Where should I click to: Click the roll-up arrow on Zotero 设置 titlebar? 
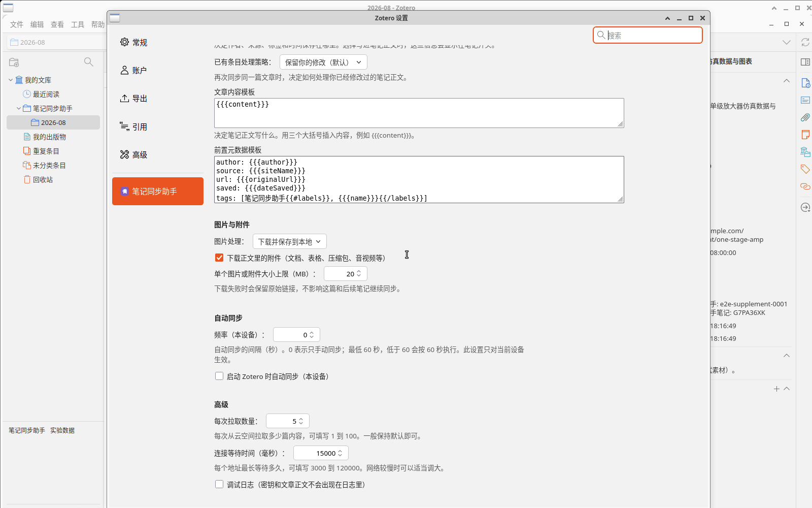(667, 18)
